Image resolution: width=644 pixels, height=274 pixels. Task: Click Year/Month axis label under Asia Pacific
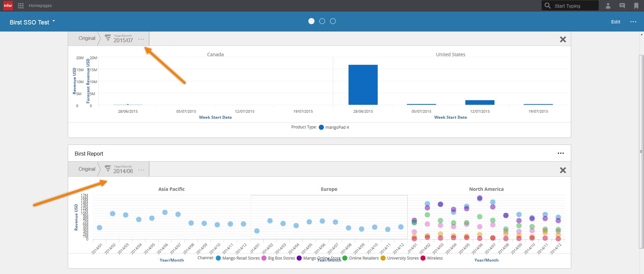tap(171, 260)
